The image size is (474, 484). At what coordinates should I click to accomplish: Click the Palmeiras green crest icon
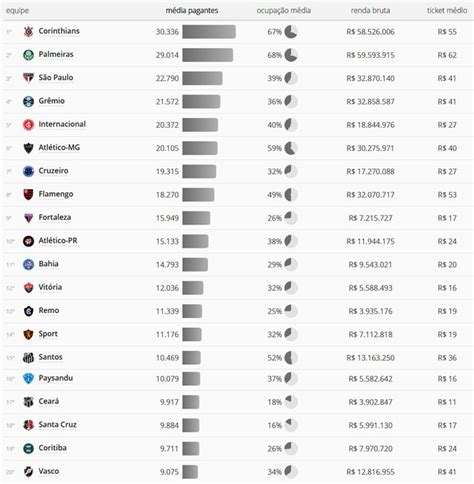pos(28,55)
